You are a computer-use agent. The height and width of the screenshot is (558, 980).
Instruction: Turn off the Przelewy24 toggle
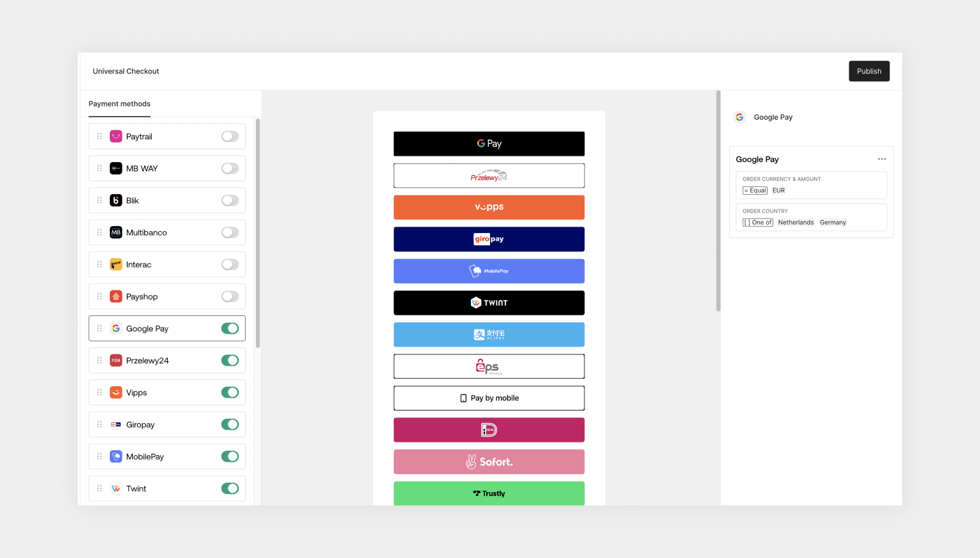click(x=230, y=361)
